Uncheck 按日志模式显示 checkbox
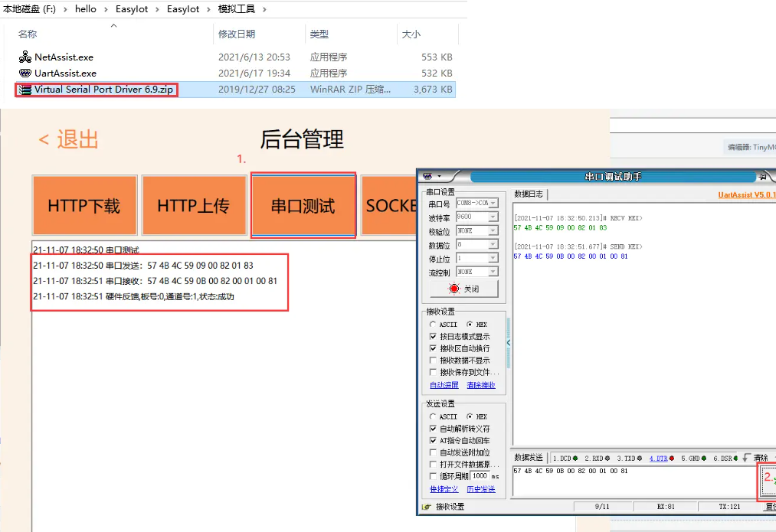This screenshot has width=776, height=532. coord(434,337)
